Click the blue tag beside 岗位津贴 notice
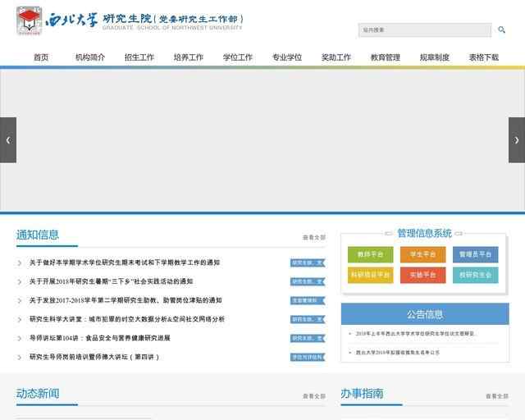This screenshot has height=420, width=525. [x=308, y=301]
